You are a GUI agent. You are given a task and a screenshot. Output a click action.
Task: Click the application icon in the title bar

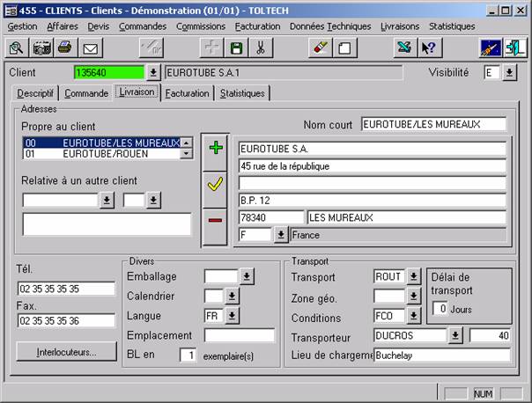click(11, 11)
